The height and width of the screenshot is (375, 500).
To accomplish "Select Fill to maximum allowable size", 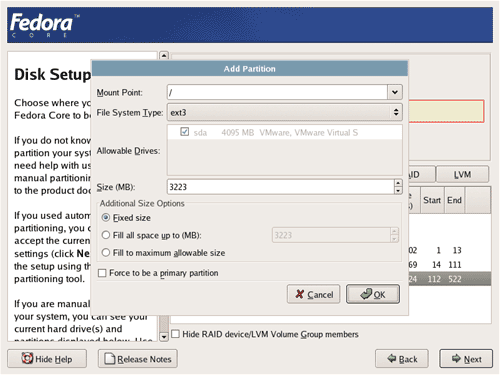I will [106, 253].
